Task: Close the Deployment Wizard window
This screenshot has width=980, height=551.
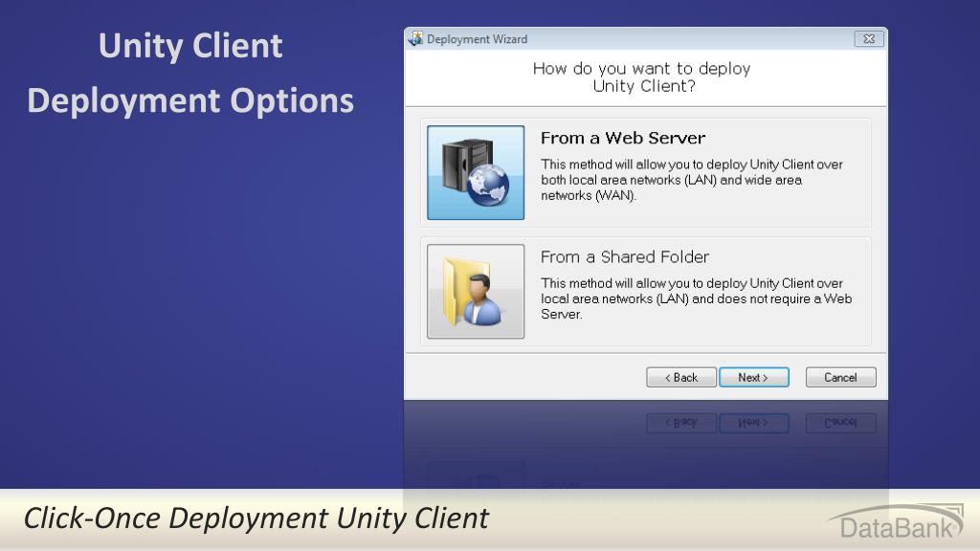Action: [x=869, y=38]
